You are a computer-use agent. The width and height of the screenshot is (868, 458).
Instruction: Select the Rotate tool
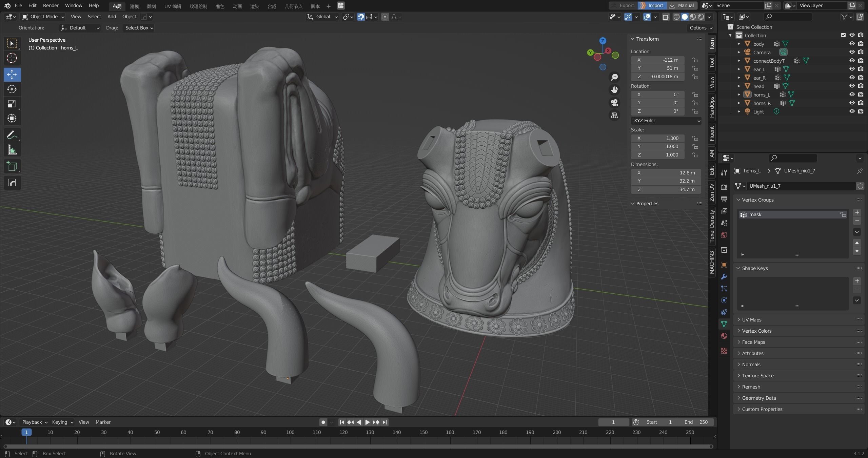click(x=12, y=89)
